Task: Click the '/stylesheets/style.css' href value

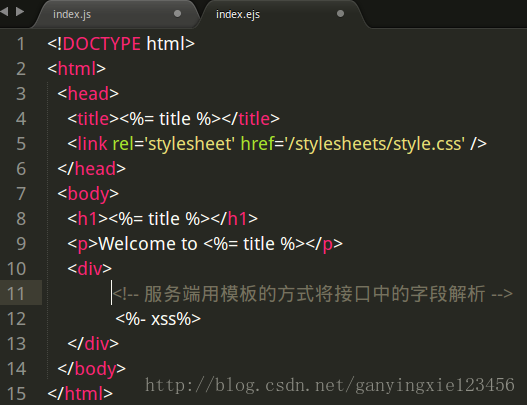Action: tap(375, 144)
